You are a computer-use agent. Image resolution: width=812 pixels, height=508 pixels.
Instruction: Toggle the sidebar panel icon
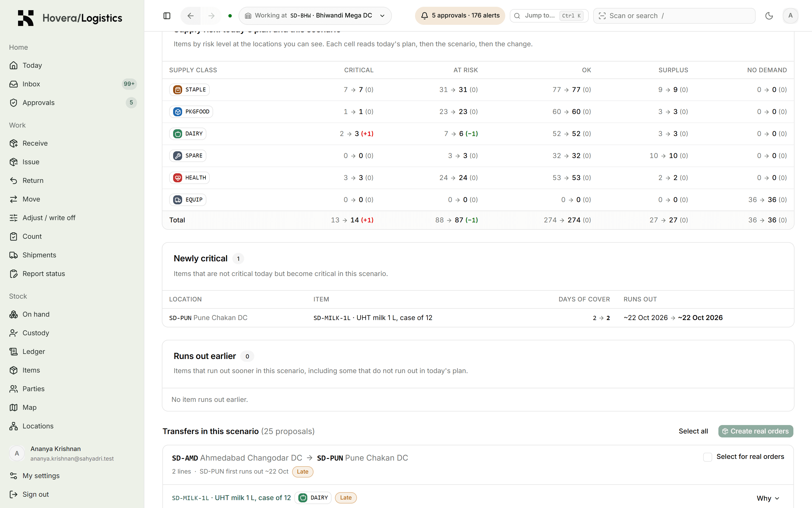[x=167, y=16]
